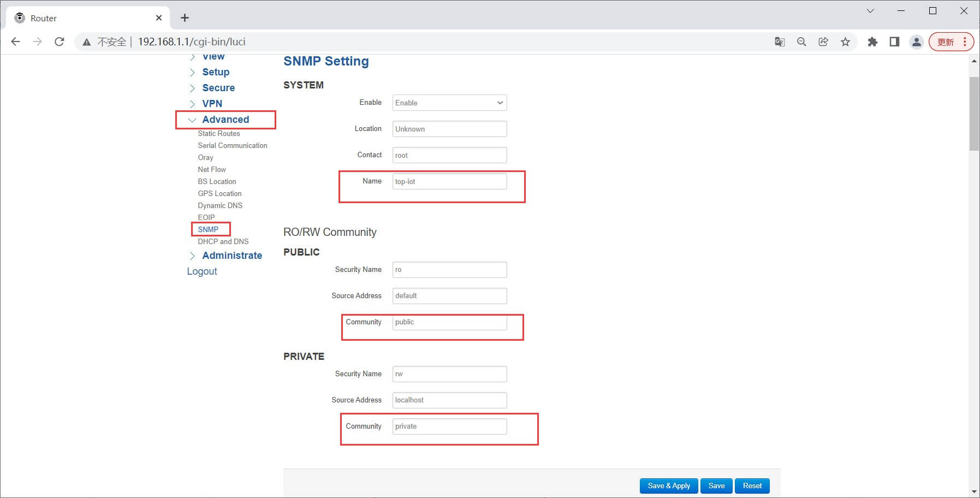Open the Google Translate page icon

coord(780,42)
